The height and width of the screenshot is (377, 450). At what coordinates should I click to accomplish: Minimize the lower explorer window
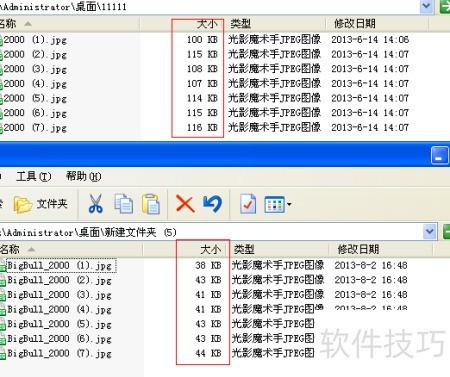point(439,156)
